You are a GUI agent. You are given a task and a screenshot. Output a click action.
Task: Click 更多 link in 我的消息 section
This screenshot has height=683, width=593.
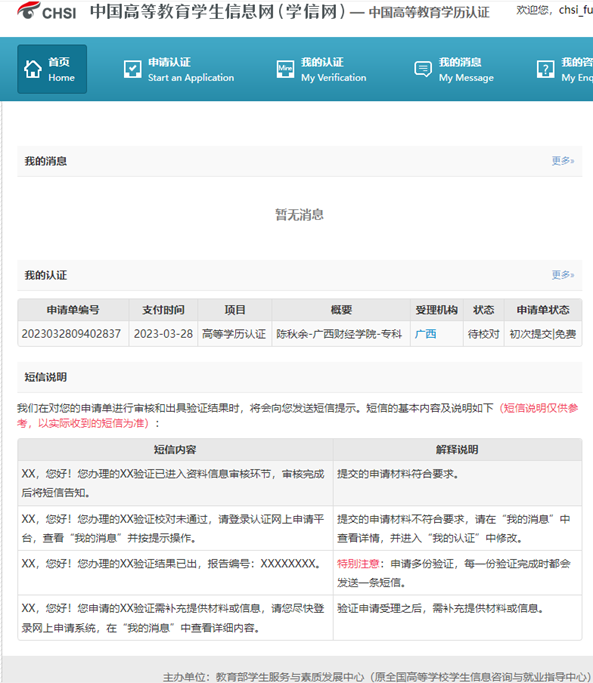(x=563, y=161)
